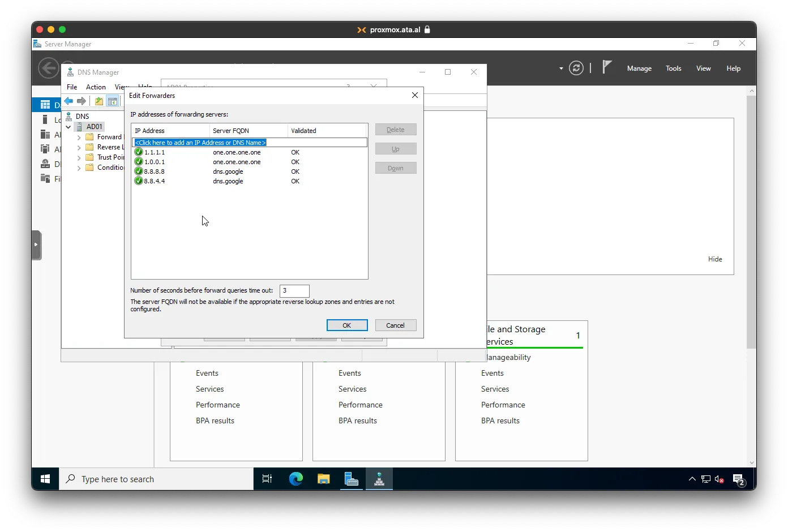788x532 pixels.
Task: Select DNS role icon in Server Manager sidebar
Action: 45,164
